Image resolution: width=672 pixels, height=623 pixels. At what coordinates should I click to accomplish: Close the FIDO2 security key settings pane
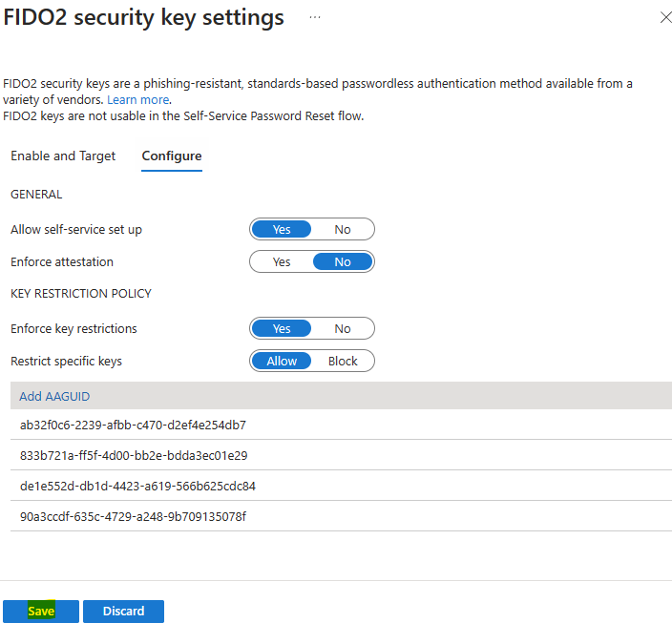tap(665, 17)
